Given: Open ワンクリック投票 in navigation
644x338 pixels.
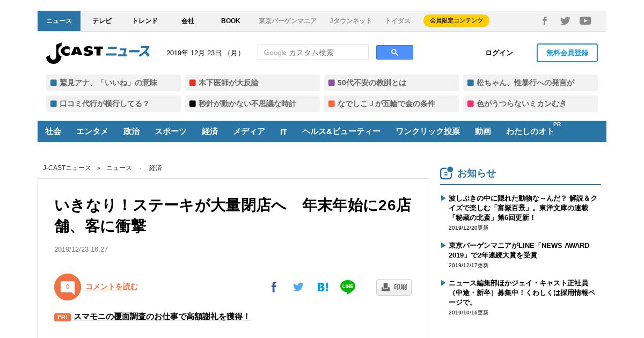Looking at the screenshot, I should coord(428,131).
